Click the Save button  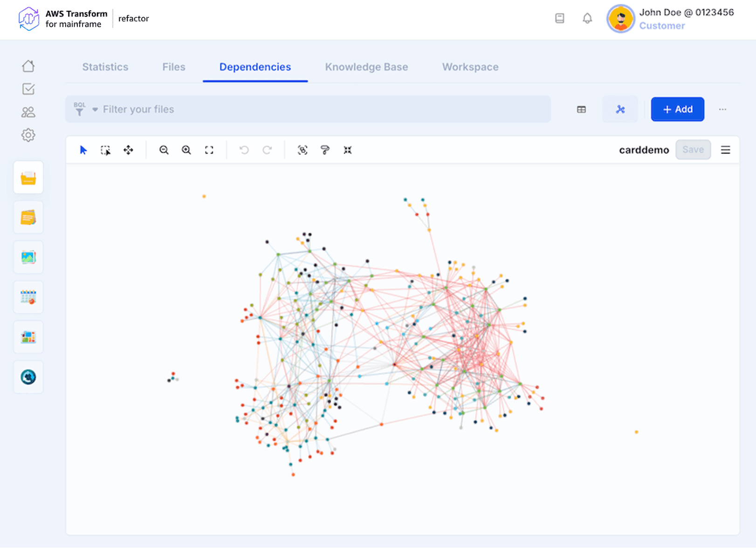(x=693, y=150)
